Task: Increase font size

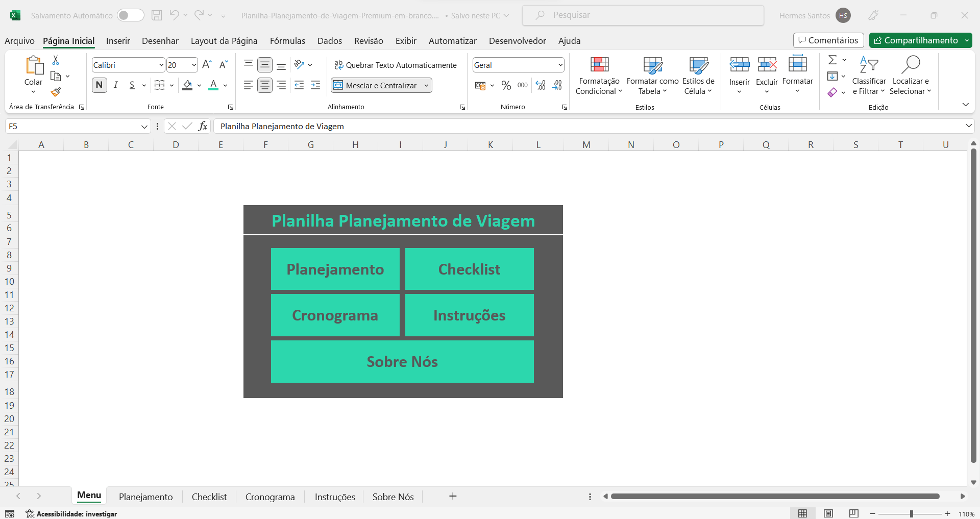Action: click(207, 64)
